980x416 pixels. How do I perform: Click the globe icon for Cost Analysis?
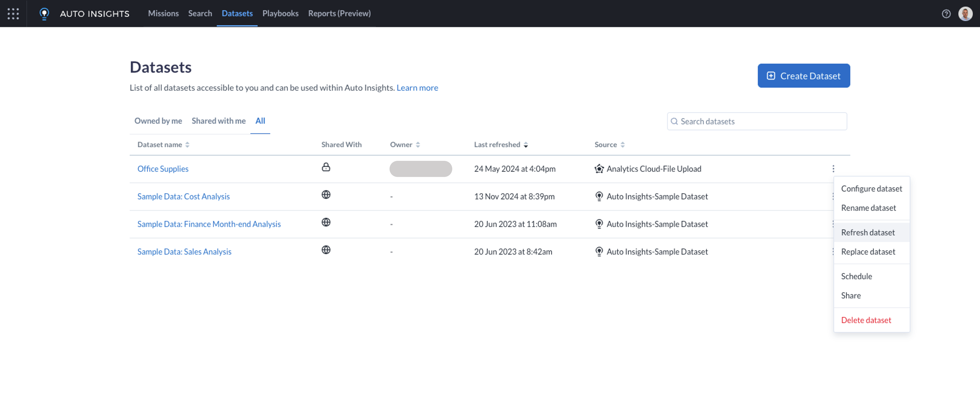[326, 195]
